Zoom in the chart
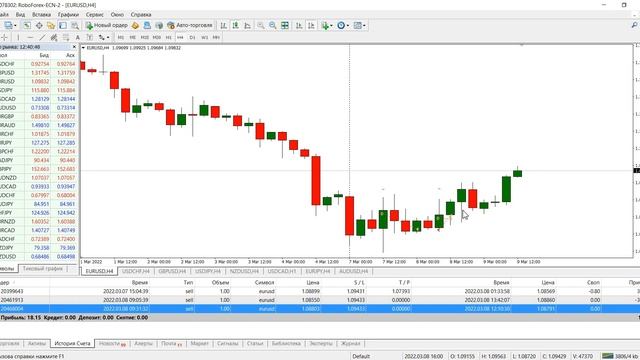Screen dimensions: 640x360 pos(260,25)
